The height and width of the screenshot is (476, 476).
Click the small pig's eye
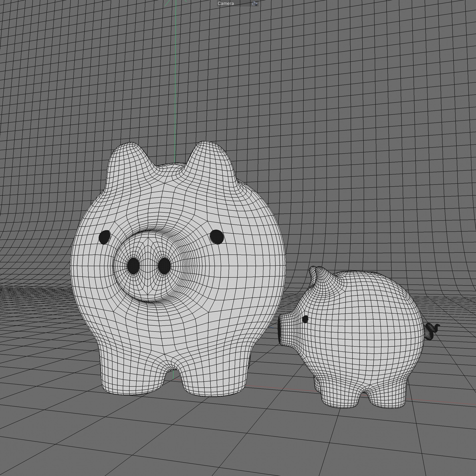(x=305, y=319)
